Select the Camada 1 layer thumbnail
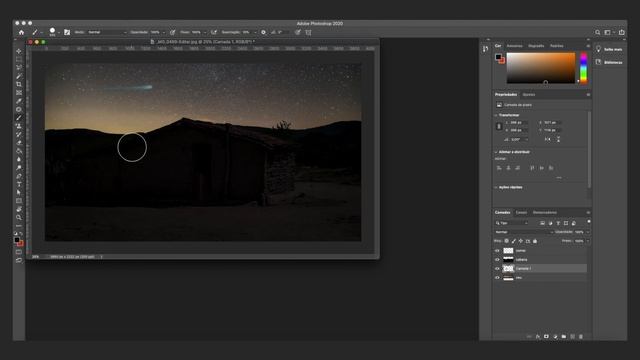This screenshot has width=640, height=360. pos(508,269)
